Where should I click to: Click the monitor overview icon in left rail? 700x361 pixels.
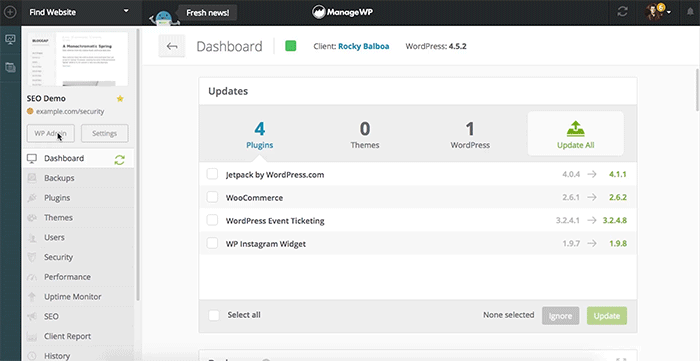click(x=10, y=39)
